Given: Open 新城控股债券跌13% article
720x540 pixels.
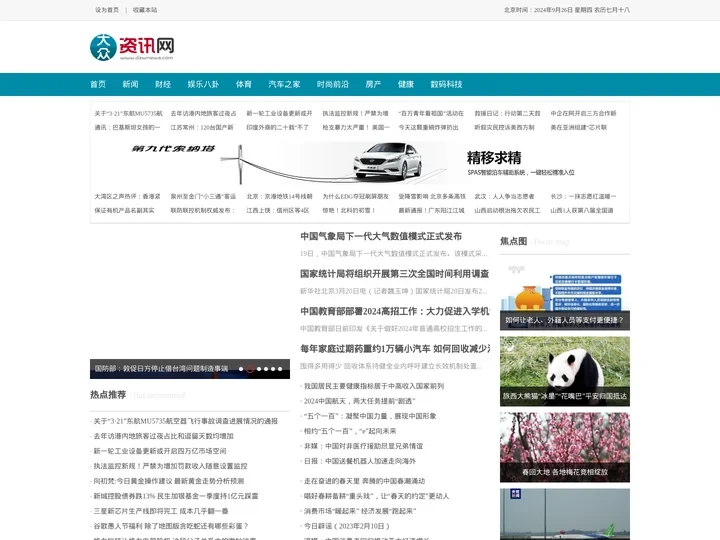Looking at the screenshot, I should tap(176, 496).
